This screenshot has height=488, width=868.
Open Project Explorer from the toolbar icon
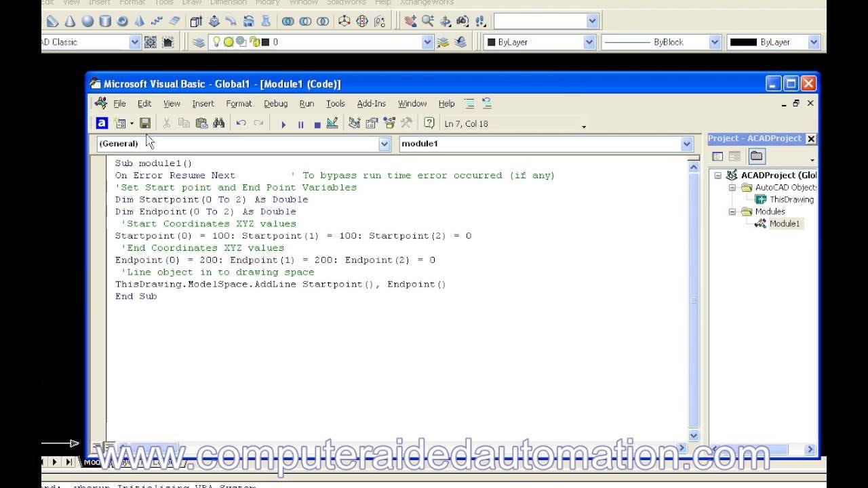click(354, 123)
